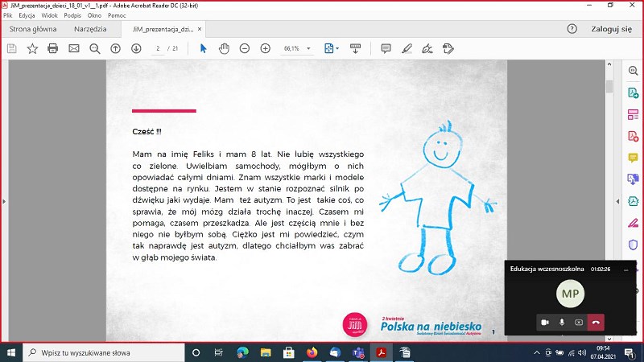644x362 pixels.
Task: Send the file by email with the envelope icon
Action: pyautogui.click(x=74, y=48)
